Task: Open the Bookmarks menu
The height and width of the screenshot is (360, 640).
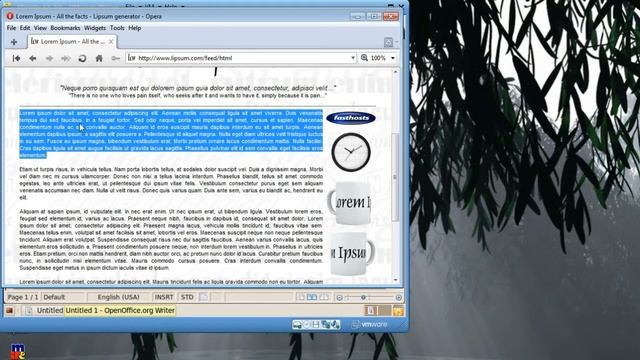Action: (65, 28)
